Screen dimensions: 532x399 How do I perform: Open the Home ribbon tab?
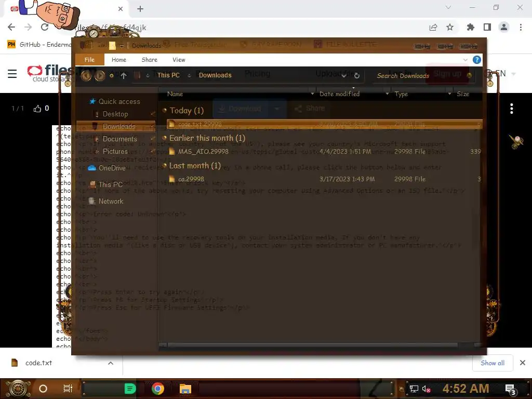[119, 60]
